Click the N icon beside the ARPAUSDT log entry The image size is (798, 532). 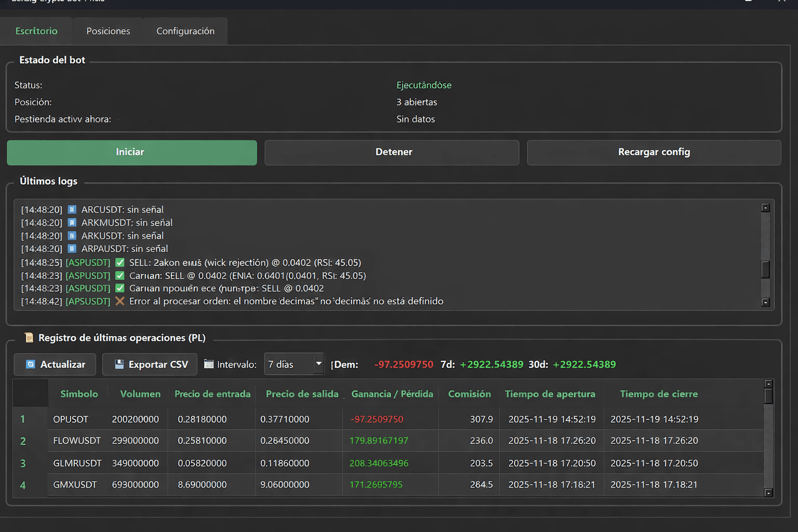coord(72,248)
